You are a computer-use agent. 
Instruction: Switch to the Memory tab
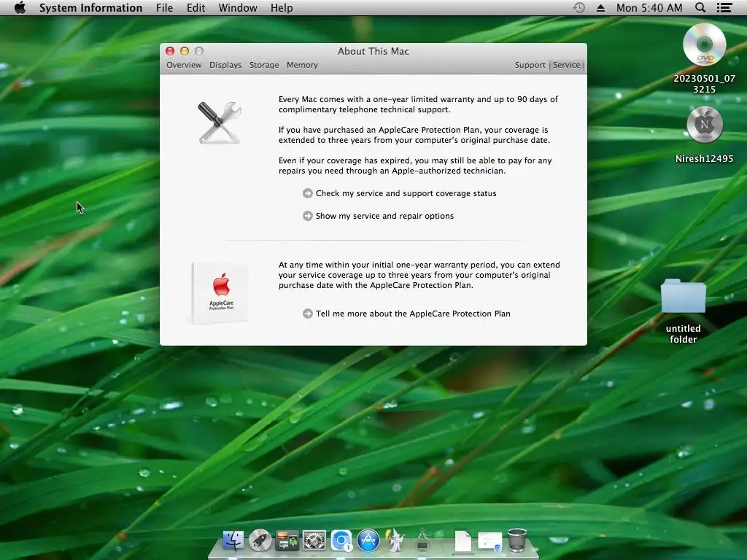pyautogui.click(x=302, y=65)
